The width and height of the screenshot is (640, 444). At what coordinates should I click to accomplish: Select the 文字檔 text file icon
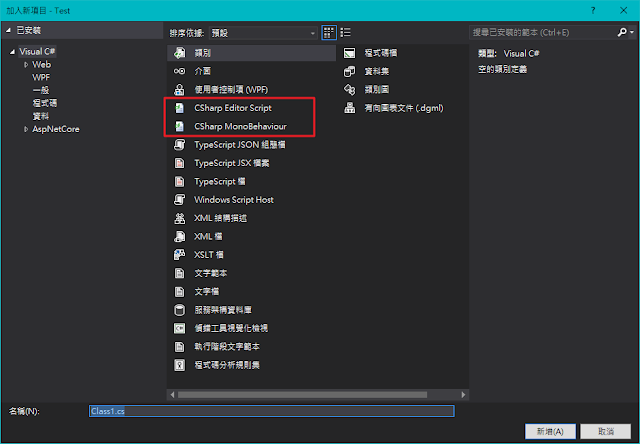point(180,292)
